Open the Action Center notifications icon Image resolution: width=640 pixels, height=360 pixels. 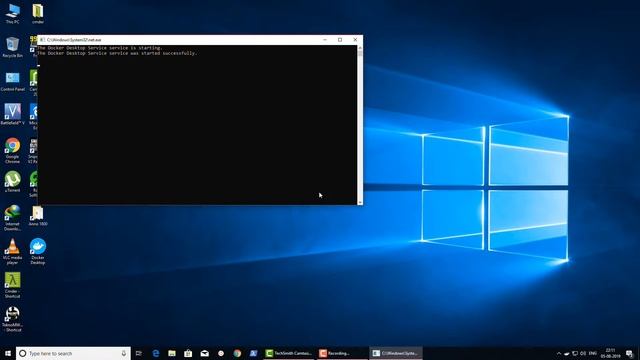[630, 353]
